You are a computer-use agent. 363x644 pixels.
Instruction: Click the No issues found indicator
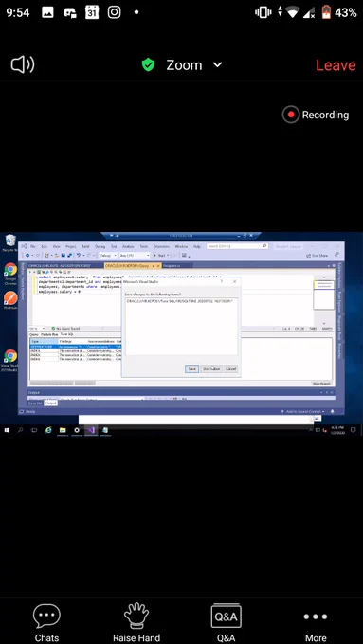click(x=65, y=329)
